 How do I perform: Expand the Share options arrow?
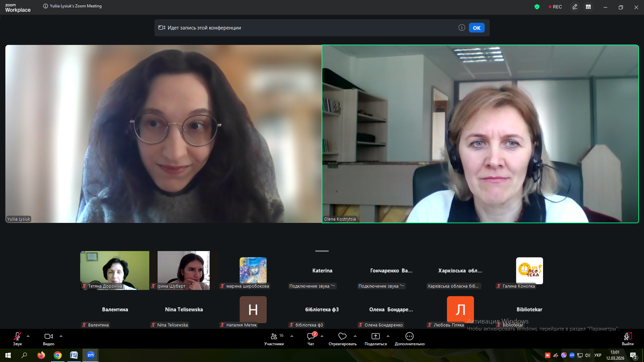click(x=388, y=336)
